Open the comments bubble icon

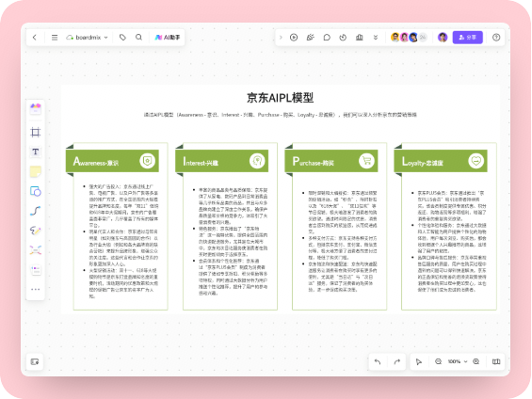(x=327, y=38)
